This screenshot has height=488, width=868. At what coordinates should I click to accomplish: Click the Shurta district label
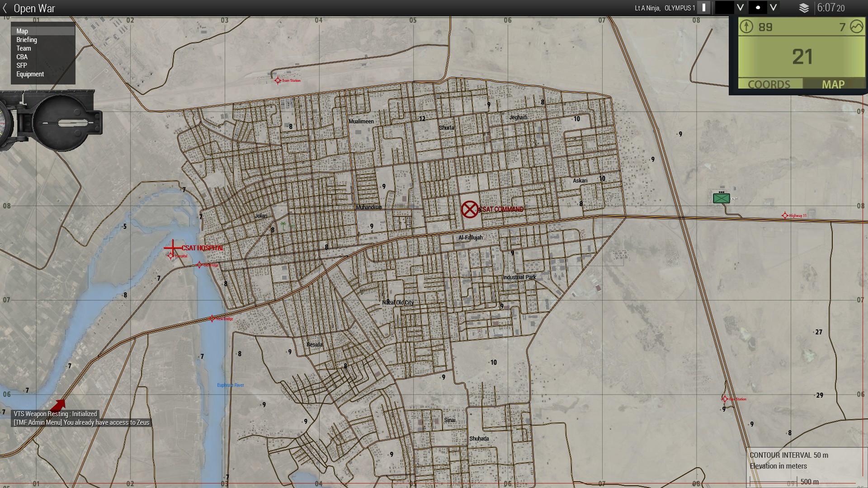click(x=447, y=128)
